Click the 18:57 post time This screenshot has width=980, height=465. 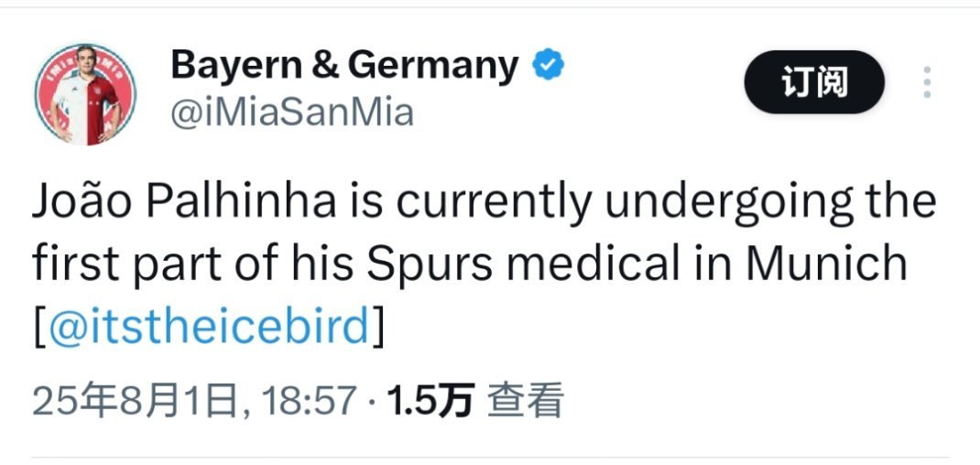pyautogui.click(x=310, y=401)
